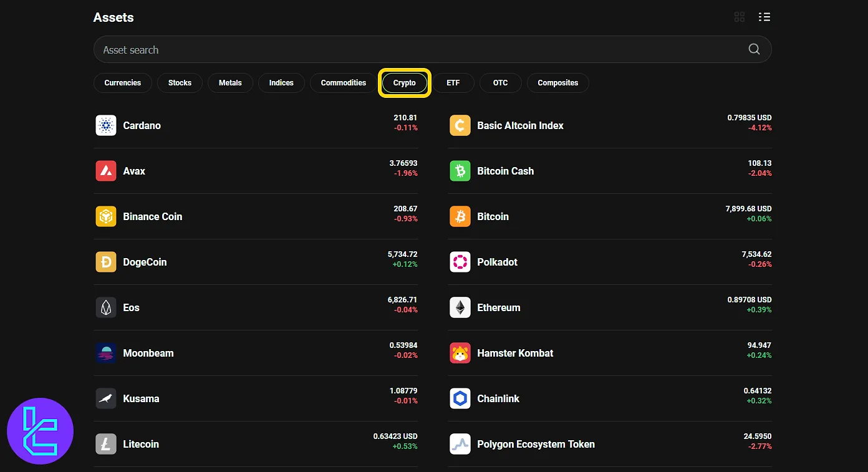Focus the Asset search field

coord(432,49)
